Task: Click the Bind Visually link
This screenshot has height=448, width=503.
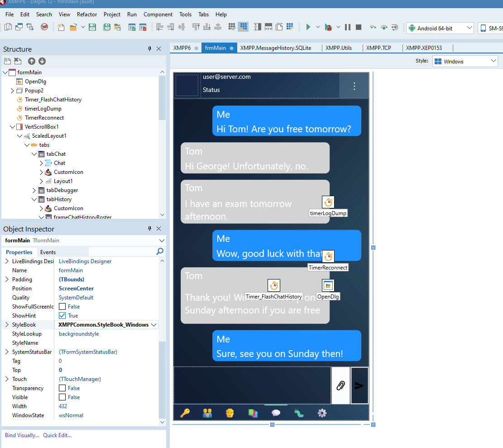Action: coord(22,435)
